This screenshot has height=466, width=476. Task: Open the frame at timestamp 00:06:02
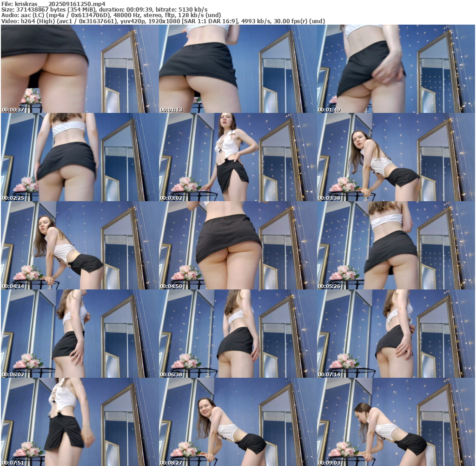(x=80, y=334)
